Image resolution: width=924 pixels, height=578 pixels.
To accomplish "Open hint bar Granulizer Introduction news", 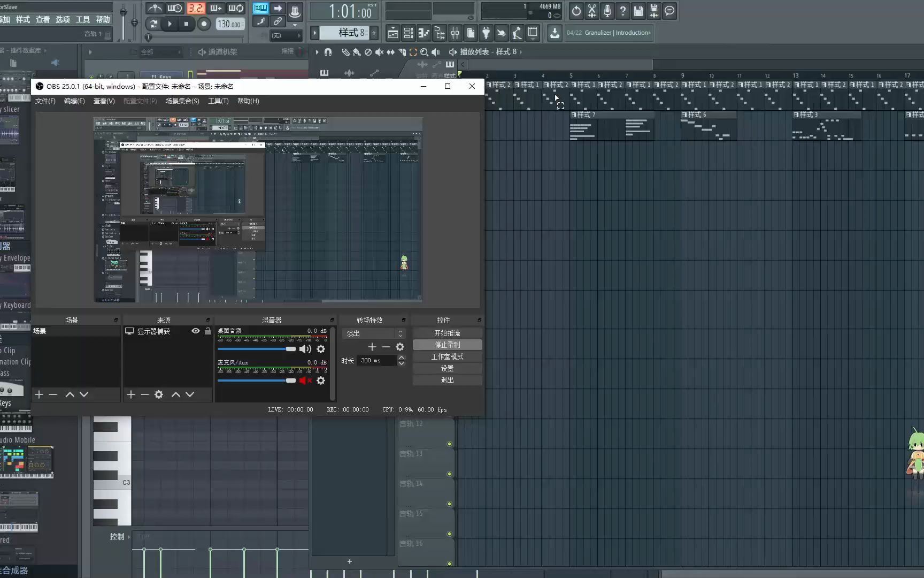I will pos(609,33).
